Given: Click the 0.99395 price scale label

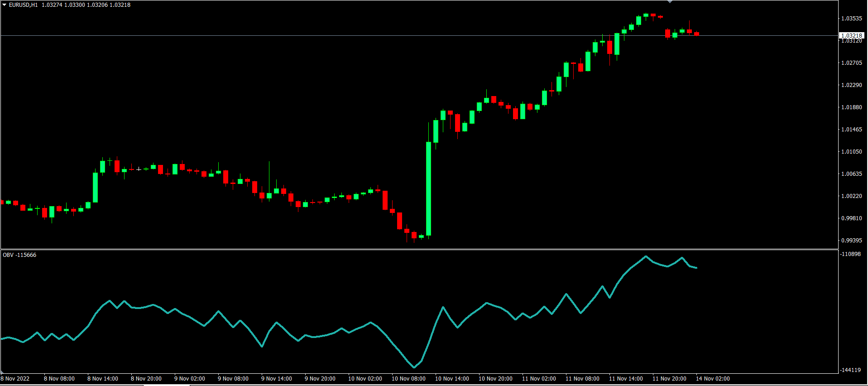Looking at the screenshot, I should click(852, 241).
